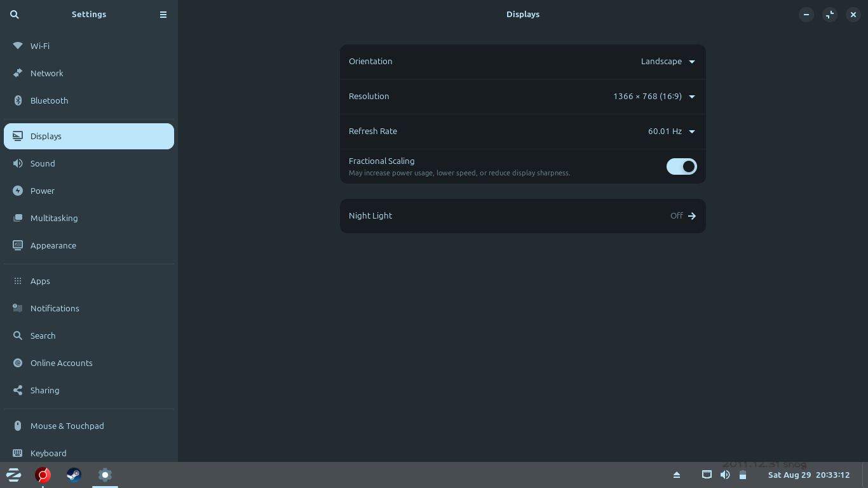Select Wi-Fi in the settings sidebar

click(x=89, y=46)
